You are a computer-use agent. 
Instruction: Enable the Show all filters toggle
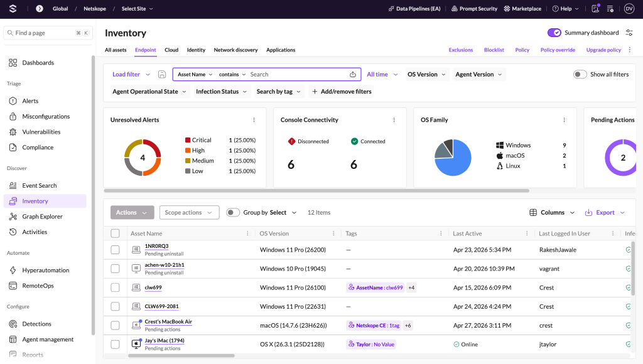point(580,74)
